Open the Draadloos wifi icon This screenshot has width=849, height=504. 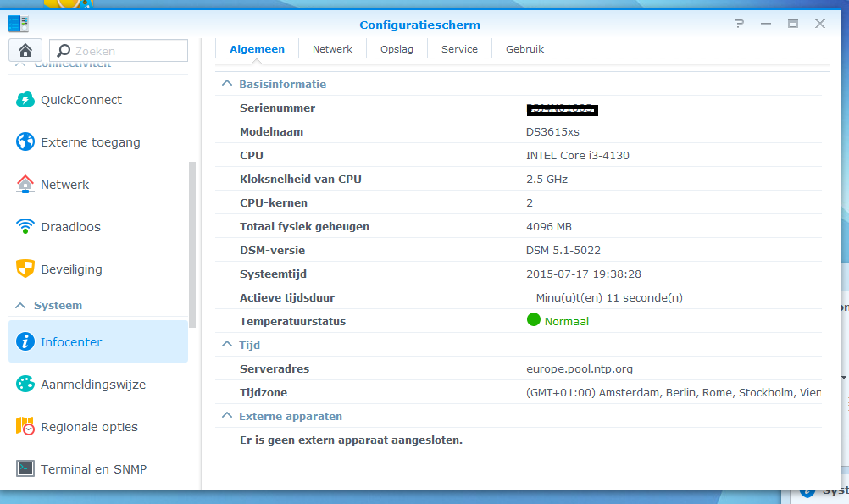(x=25, y=226)
